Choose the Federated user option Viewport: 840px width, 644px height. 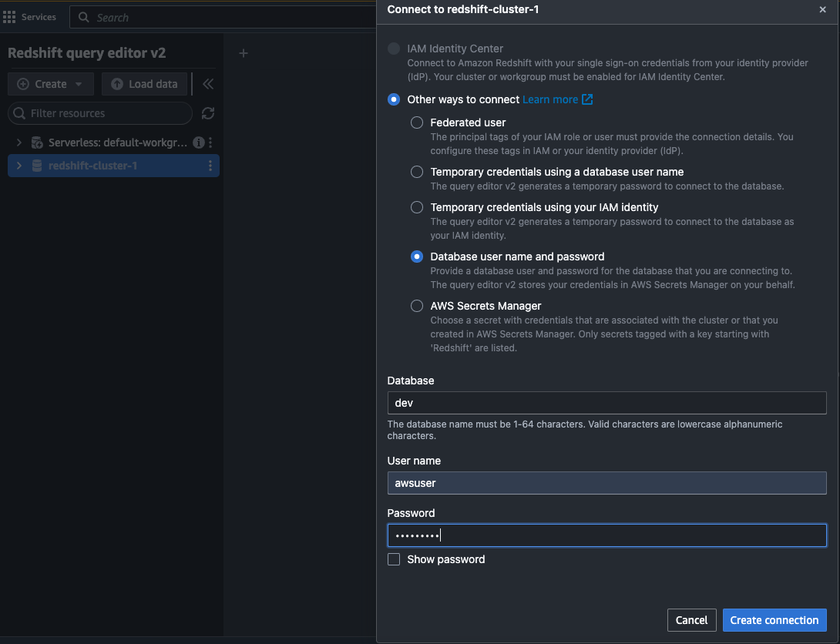(417, 122)
